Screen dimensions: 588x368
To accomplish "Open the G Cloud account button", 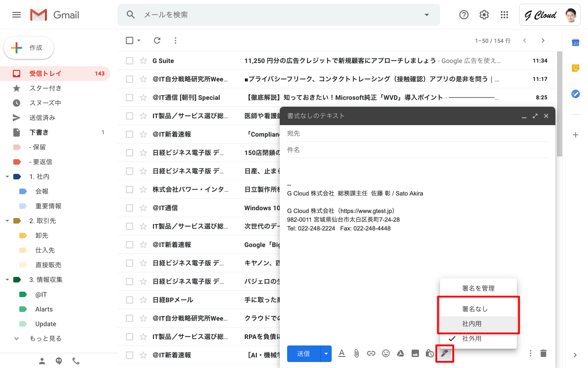I will pyautogui.click(x=550, y=15).
